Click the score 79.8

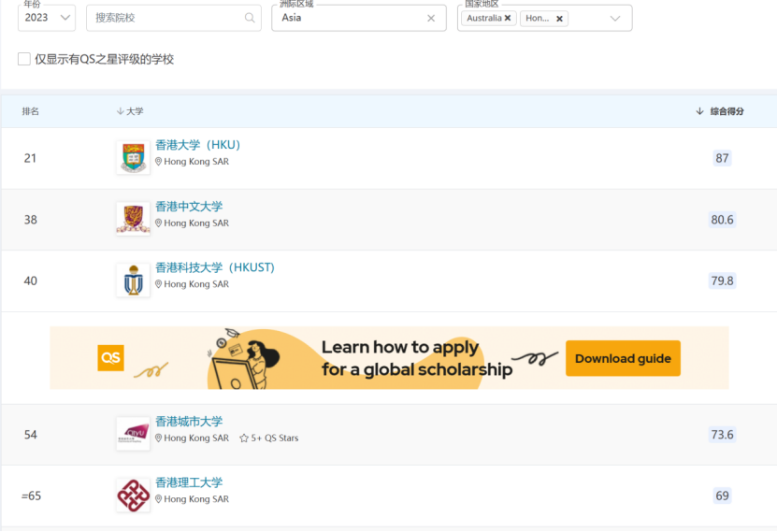(722, 280)
